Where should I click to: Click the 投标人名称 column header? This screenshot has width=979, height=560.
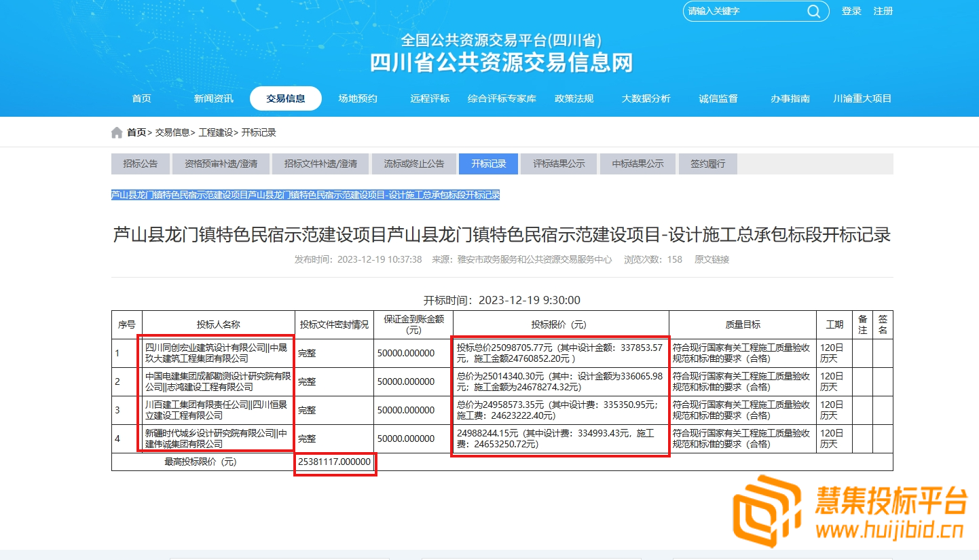pyautogui.click(x=219, y=324)
